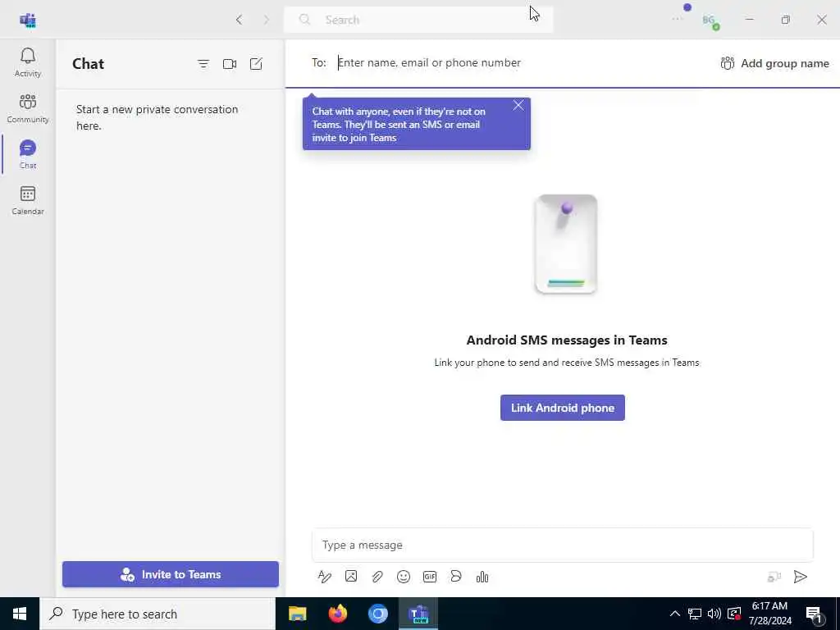Click the new chat compose icon

pyautogui.click(x=256, y=64)
